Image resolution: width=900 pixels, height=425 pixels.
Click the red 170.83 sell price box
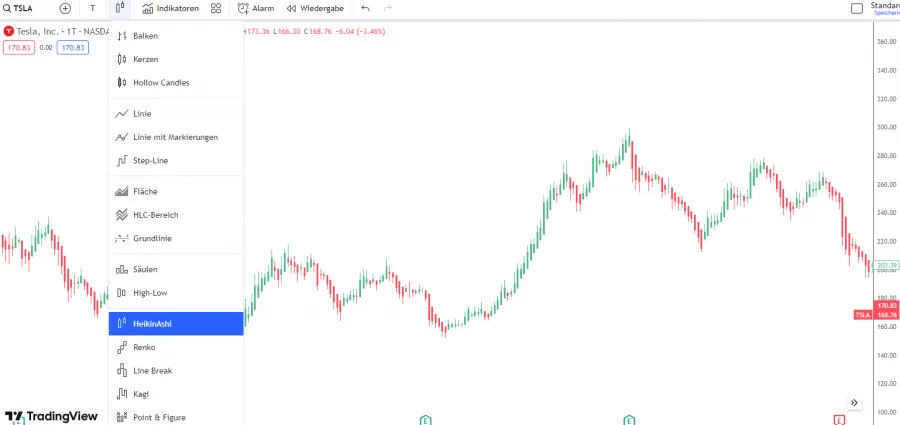pyautogui.click(x=19, y=48)
